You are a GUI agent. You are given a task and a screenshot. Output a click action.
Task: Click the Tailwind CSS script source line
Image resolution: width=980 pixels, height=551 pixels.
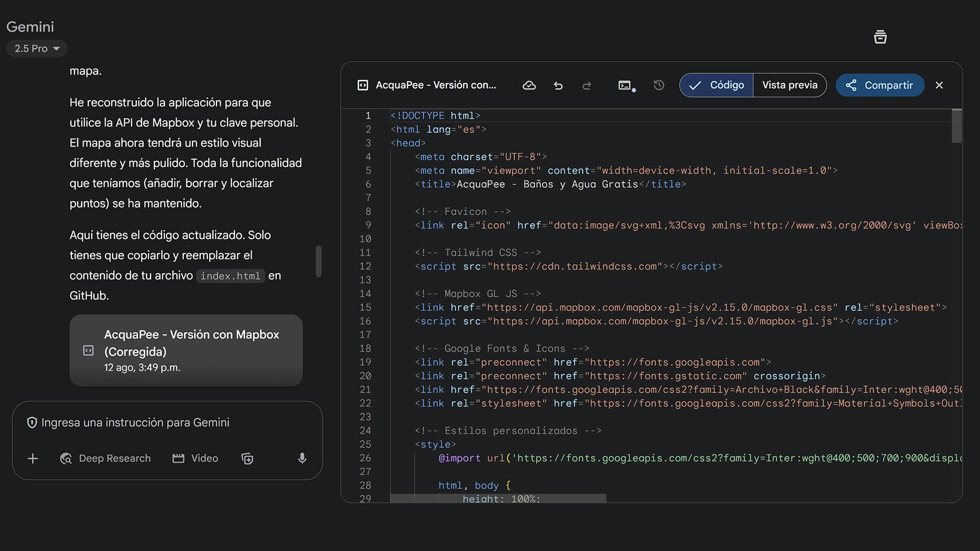(569, 266)
